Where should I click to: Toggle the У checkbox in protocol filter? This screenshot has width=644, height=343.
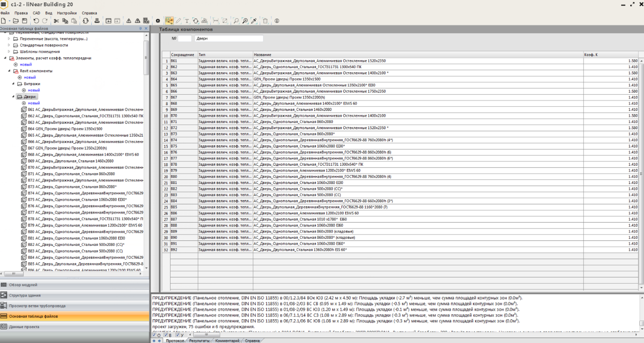pos(178,335)
